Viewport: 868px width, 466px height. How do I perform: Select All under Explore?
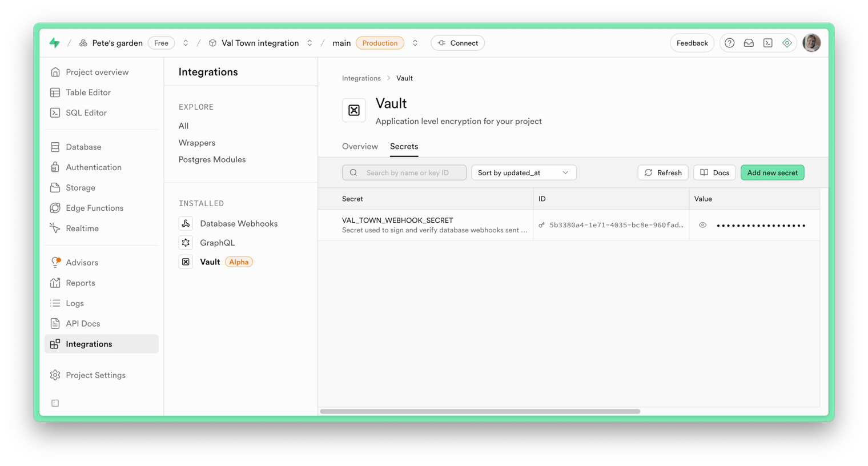pos(183,126)
